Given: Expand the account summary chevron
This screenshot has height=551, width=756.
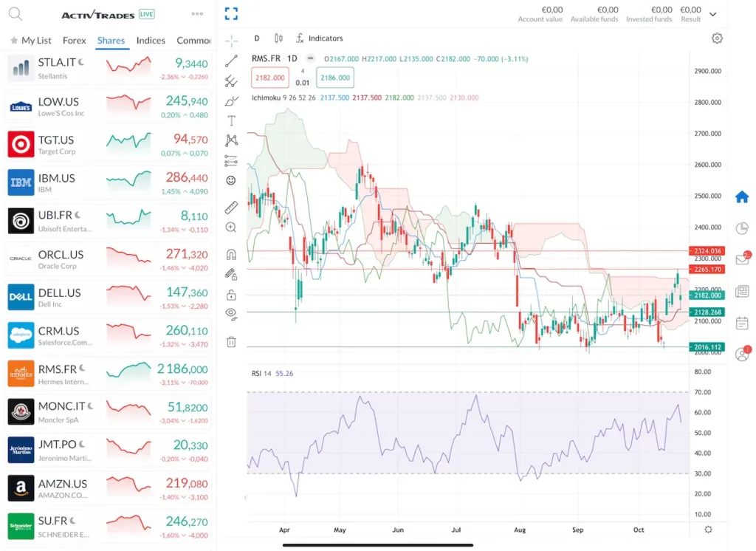Looking at the screenshot, I should [712, 13].
